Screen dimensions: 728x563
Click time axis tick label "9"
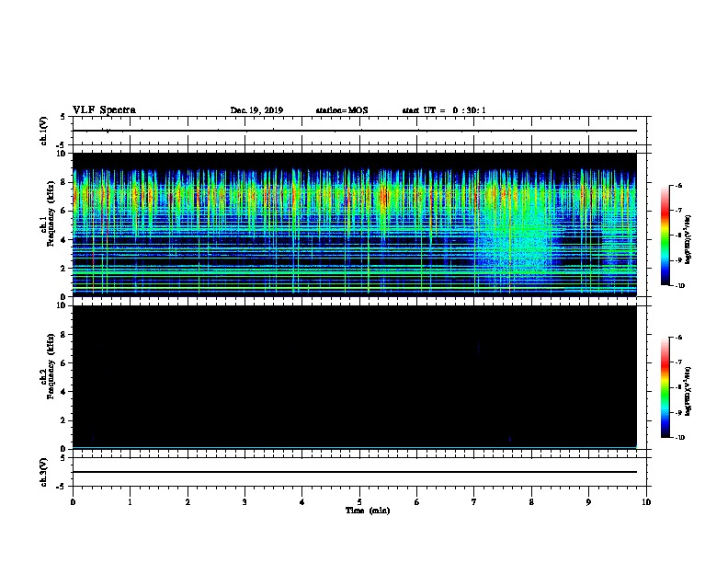pos(588,502)
